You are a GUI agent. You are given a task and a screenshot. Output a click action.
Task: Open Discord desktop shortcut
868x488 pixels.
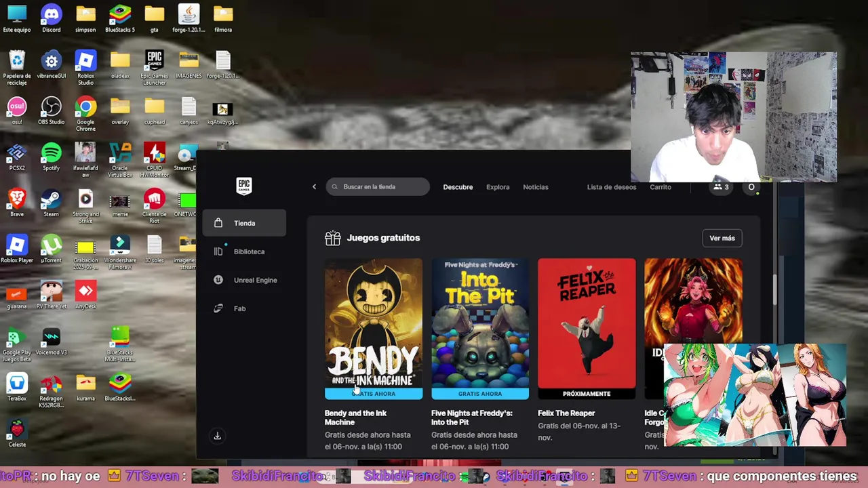(x=51, y=18)
